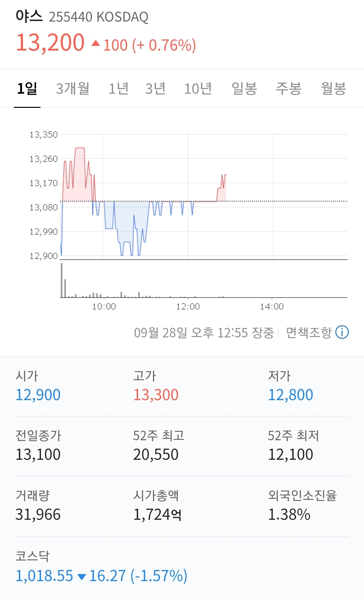The width and height of the screenshot is (364, 599).
Task: Click the morning peak on price chart
Action: click(80, 148)
